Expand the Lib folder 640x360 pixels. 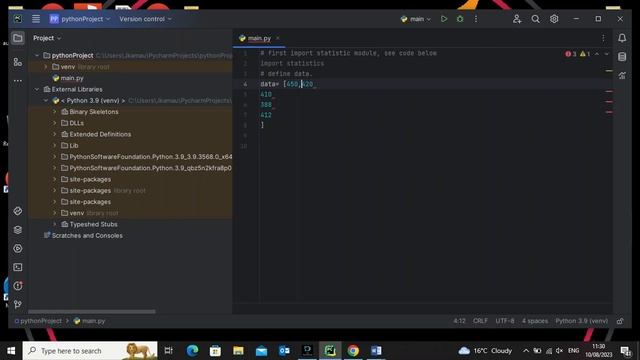tap(55, 145)
